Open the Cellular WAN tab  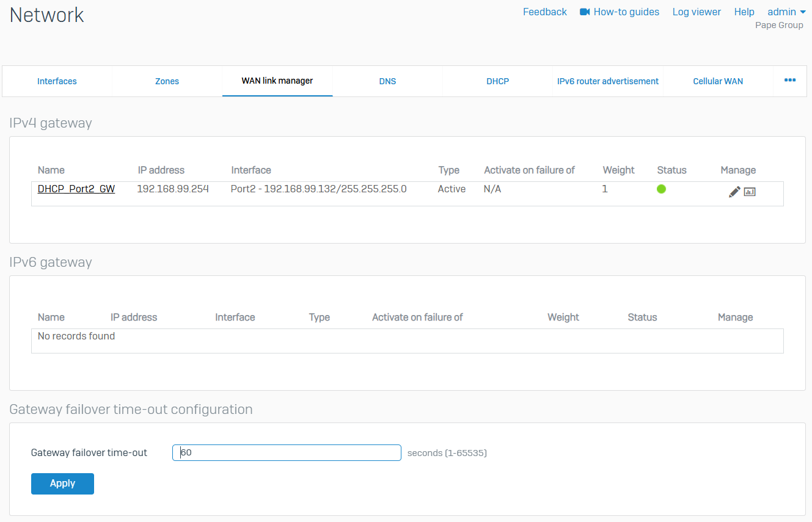pyautogui.click(x=718, y=81)
